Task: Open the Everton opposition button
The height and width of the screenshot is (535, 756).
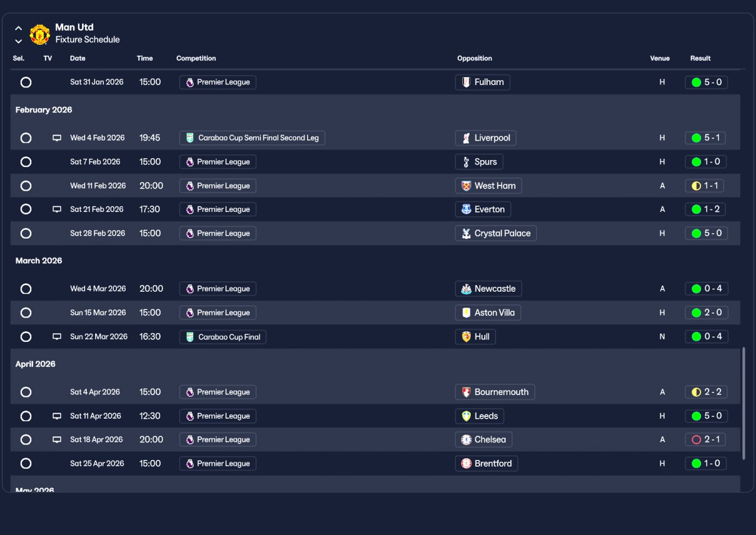Action: (483, 209)
